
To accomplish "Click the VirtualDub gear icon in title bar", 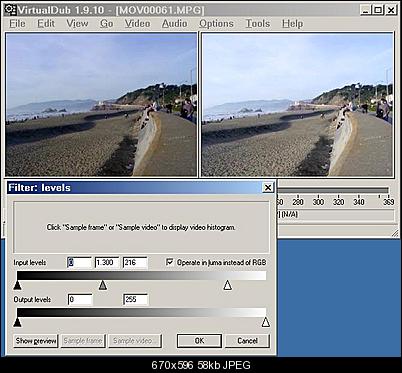I will tap(10, 10).
